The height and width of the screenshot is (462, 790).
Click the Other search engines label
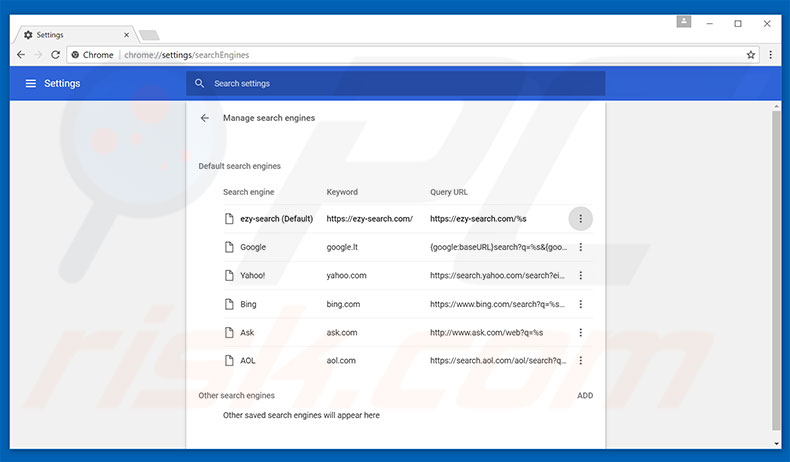click(236, 395)
